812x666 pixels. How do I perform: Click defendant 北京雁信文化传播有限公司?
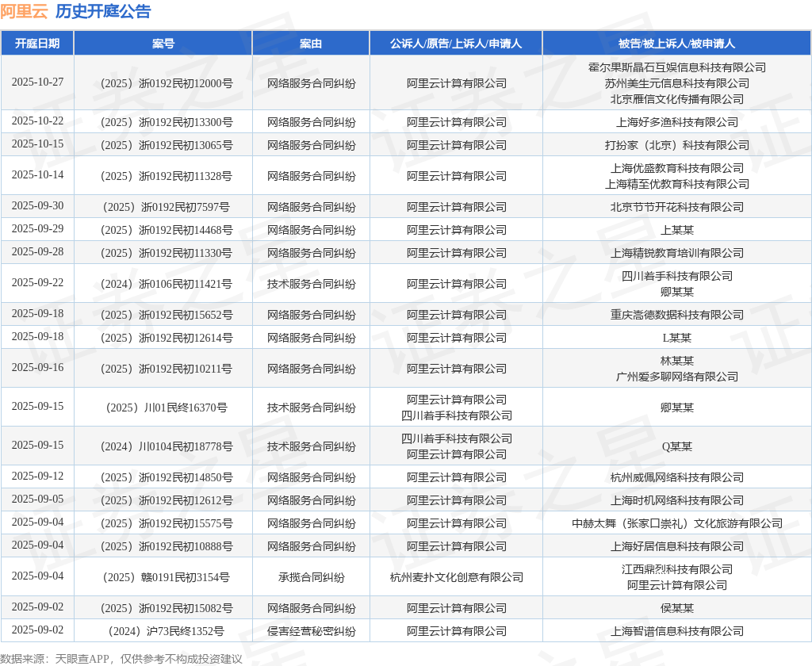677,99
